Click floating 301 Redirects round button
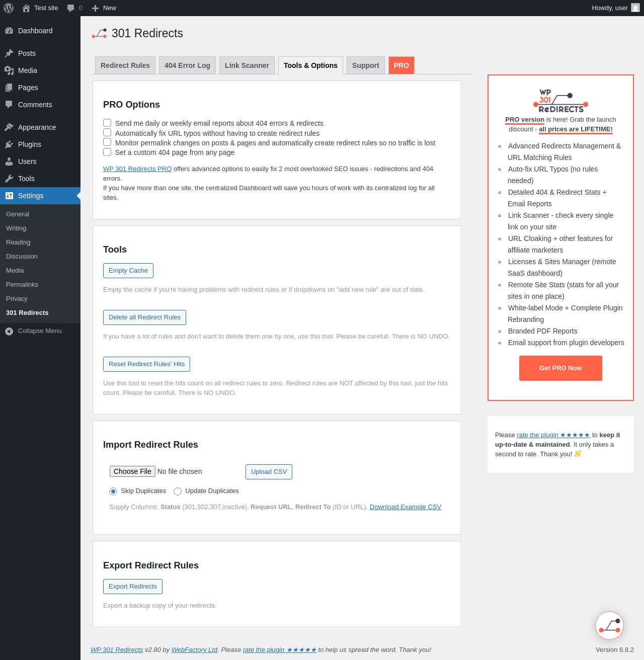 (x=609, y=625)
